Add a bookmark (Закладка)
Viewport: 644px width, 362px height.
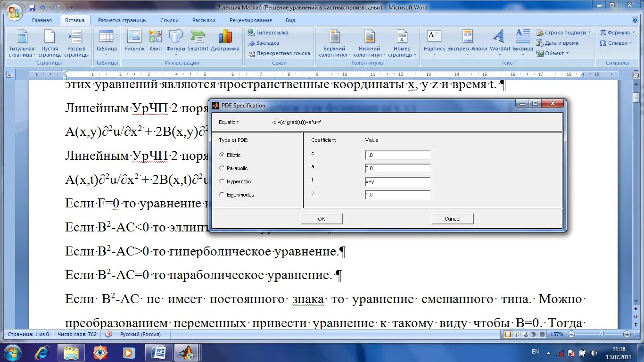pos(263,43)
